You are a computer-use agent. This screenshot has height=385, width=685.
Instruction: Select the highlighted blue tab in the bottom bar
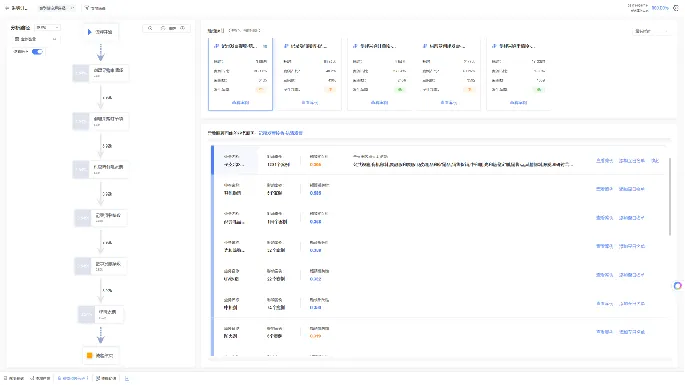tap(73, 378)
